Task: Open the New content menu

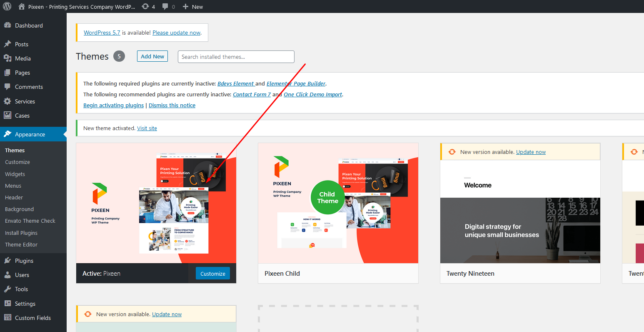Action: (193, 7)
